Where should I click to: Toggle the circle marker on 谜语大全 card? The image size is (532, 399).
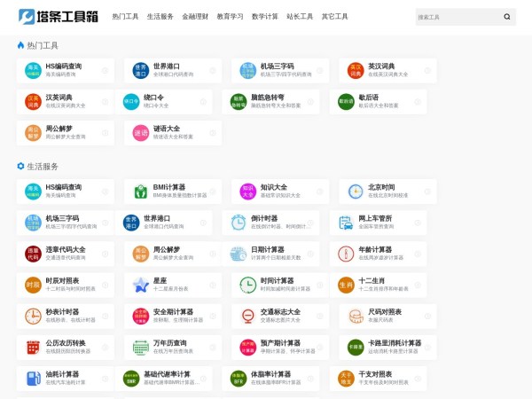click(x=213, y=133)
